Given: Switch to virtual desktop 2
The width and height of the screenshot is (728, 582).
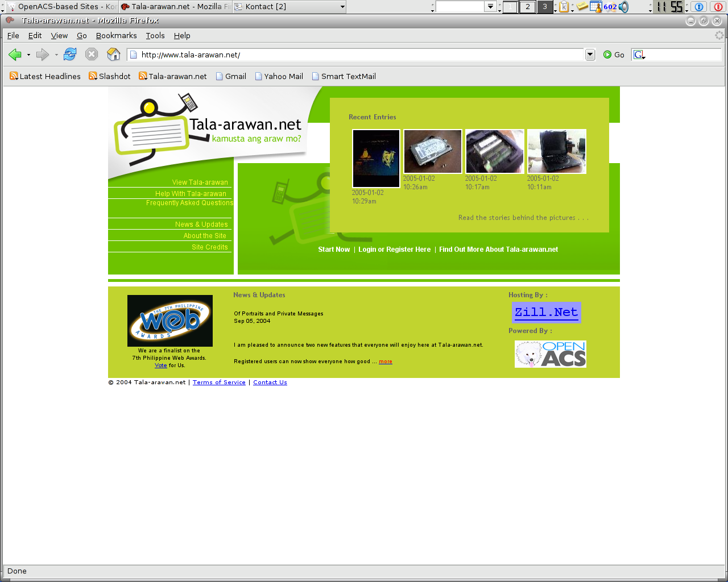Looking at the screenshot, I should tap(528, 7).
